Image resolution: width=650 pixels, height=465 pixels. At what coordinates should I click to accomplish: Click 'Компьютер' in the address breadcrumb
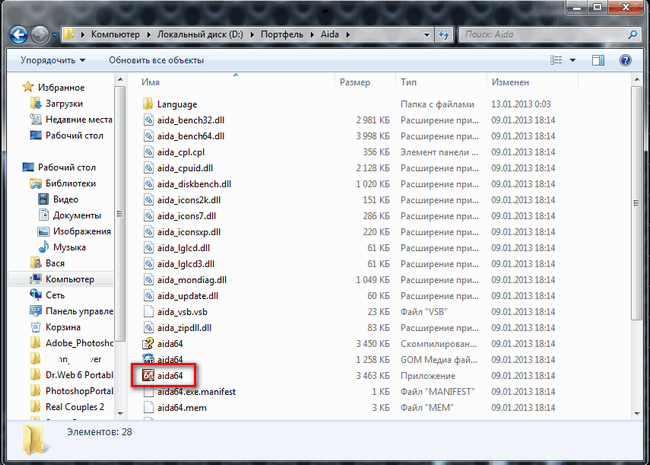[x=115, y=35]
